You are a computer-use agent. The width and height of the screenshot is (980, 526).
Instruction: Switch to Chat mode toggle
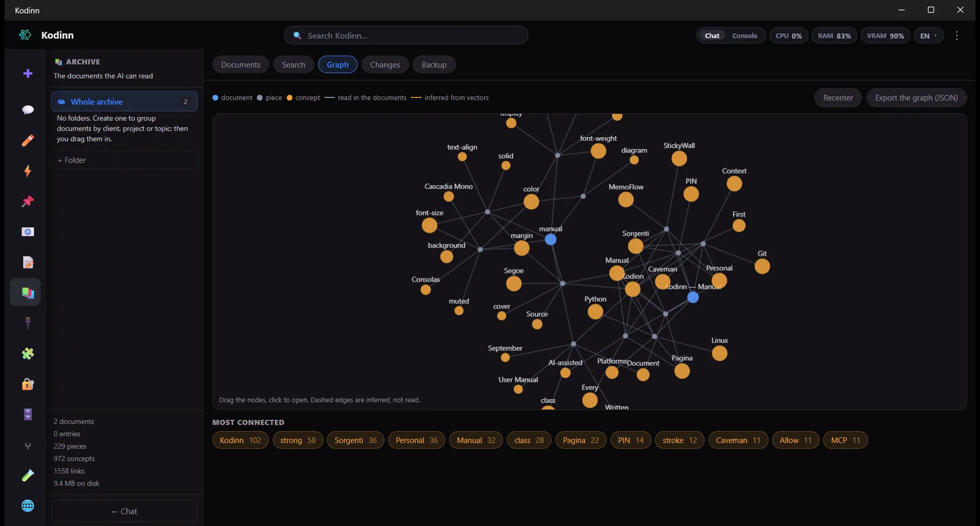click(x=712, y=35)
